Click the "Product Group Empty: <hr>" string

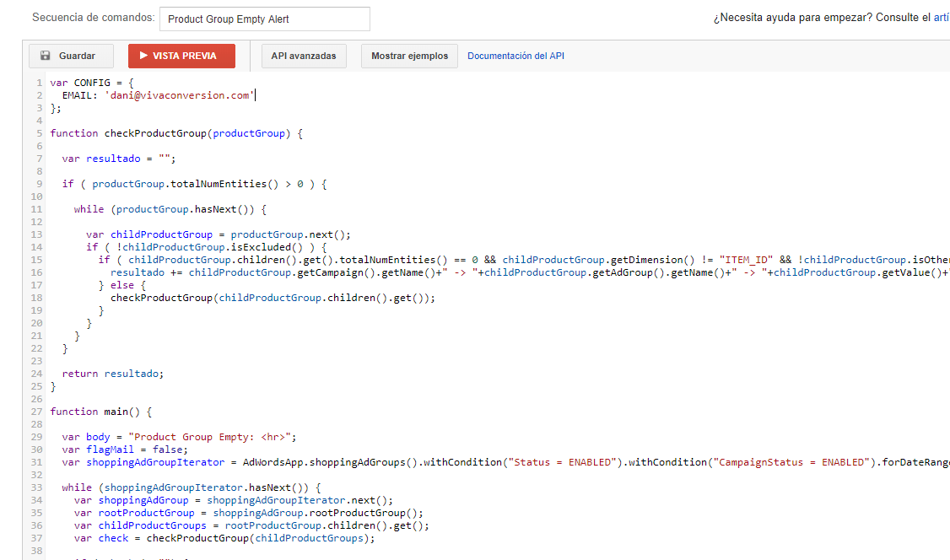tap(209, 437)
